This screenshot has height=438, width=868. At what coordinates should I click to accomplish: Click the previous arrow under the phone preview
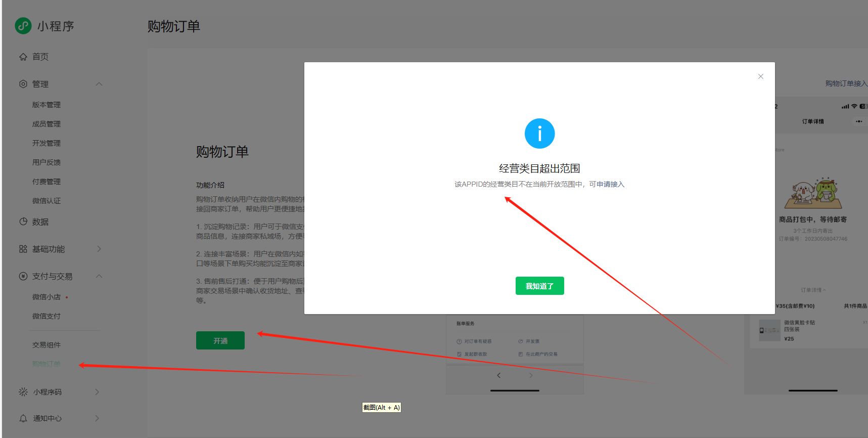pyautogui.click(x=499, y=375)
